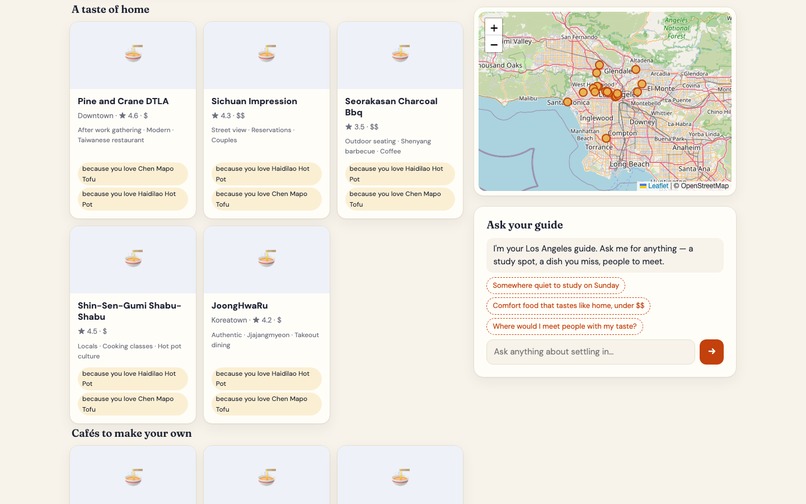The image size is (806, 504).
Task: Zoom in on the map
Action: (493, 28)
